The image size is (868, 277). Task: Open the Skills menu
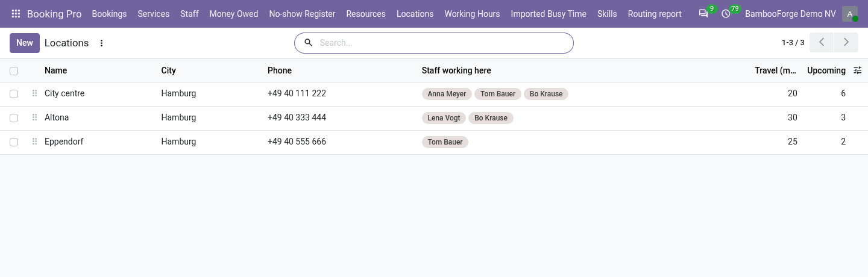pos(607,14)
